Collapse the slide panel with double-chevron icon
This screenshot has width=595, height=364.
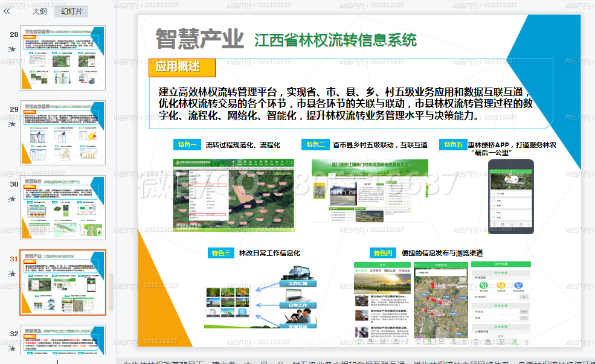click(7, 11)
